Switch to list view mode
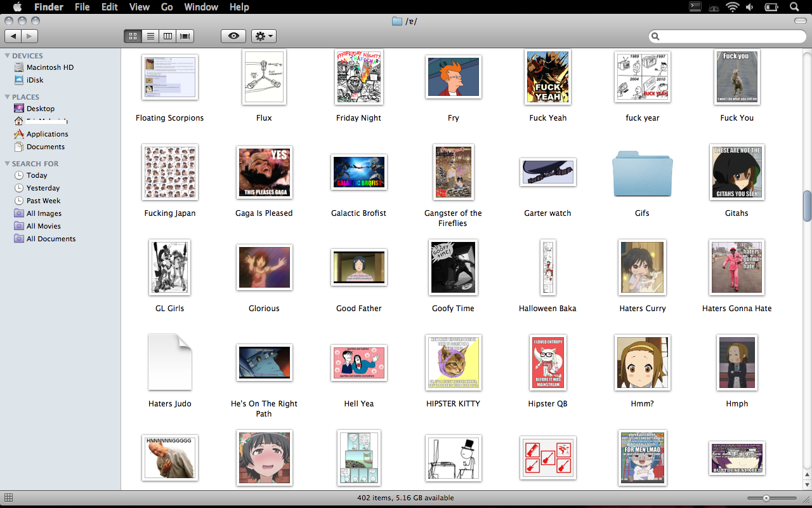812x508 pixels. click(x=150, y=36)
